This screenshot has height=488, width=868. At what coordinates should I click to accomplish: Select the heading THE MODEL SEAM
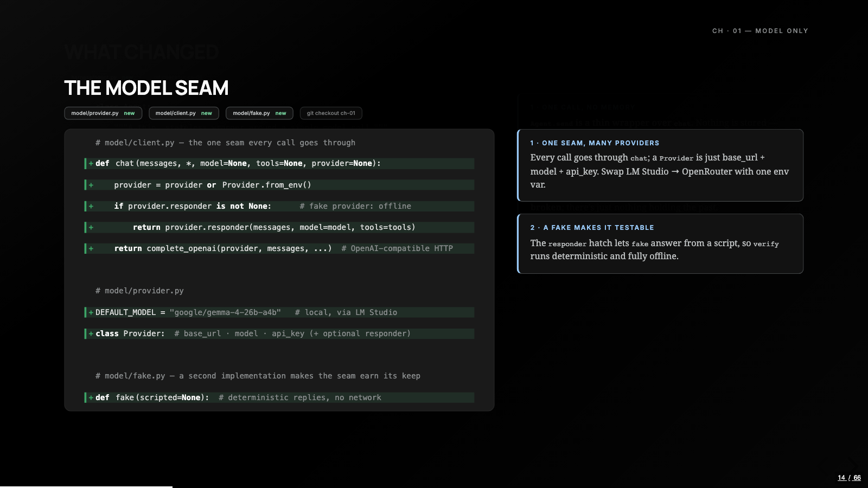click(146, 88)
